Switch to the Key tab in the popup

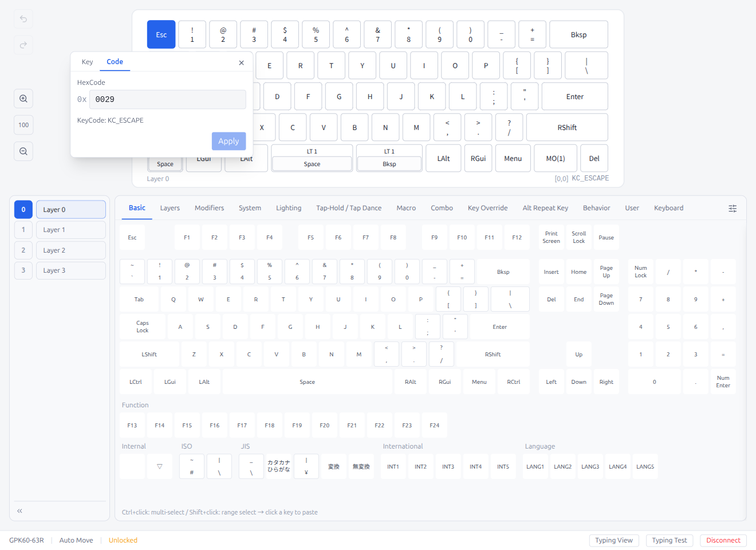pyautogui.click(x=87, y=61)
